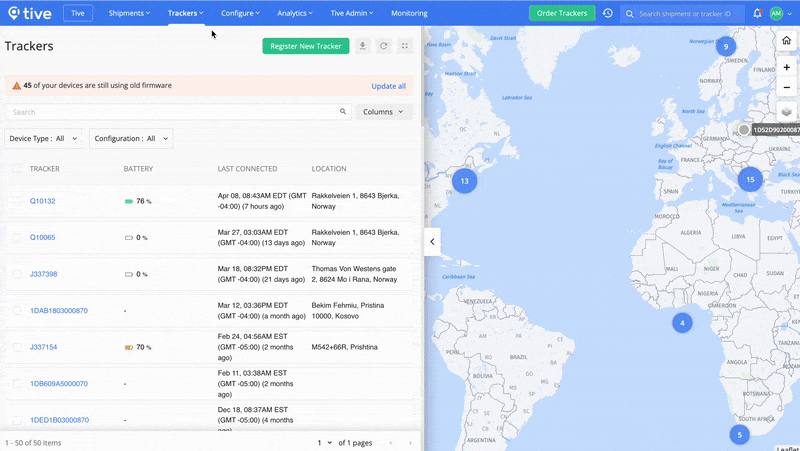This screenshot has height=451, width=800.
Task: Click the recent history clock icon
Action: [x=608, y=13]
